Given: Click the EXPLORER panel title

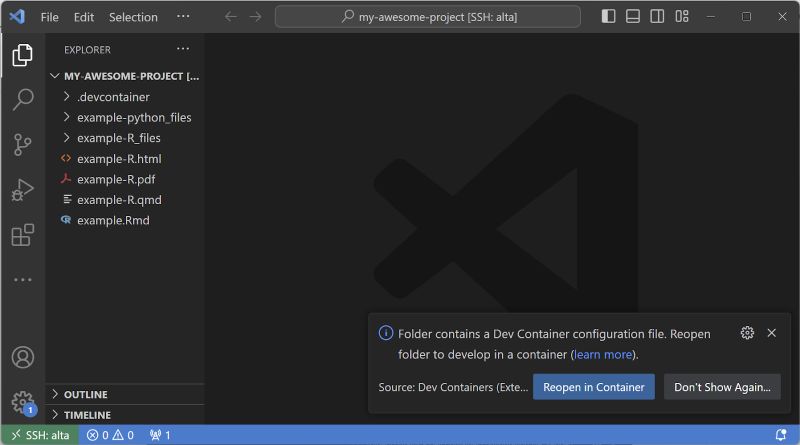Looking at the screenshot, I should pos(87,50).
